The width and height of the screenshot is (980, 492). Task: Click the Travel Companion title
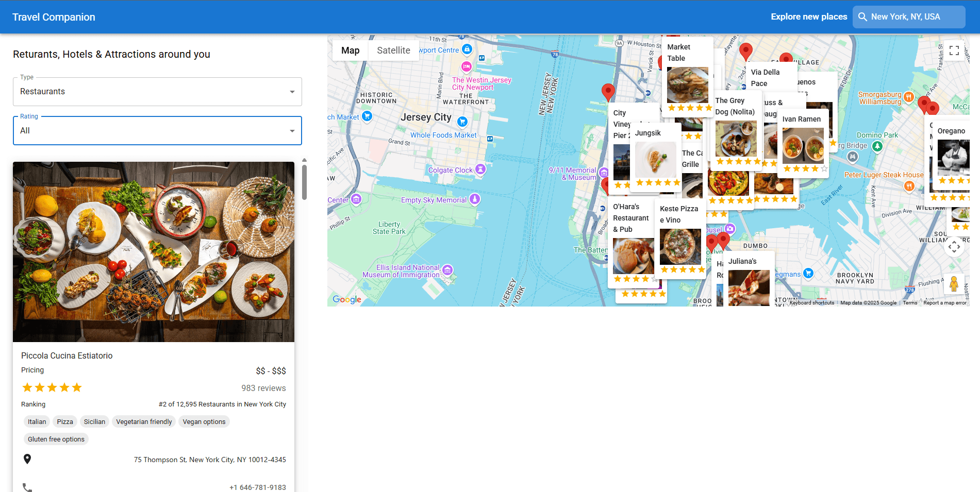[x=54, y=17]
